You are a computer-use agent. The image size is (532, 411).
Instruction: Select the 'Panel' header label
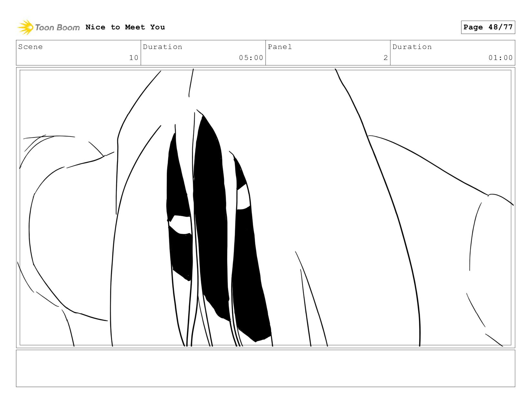tap(280, 47)
